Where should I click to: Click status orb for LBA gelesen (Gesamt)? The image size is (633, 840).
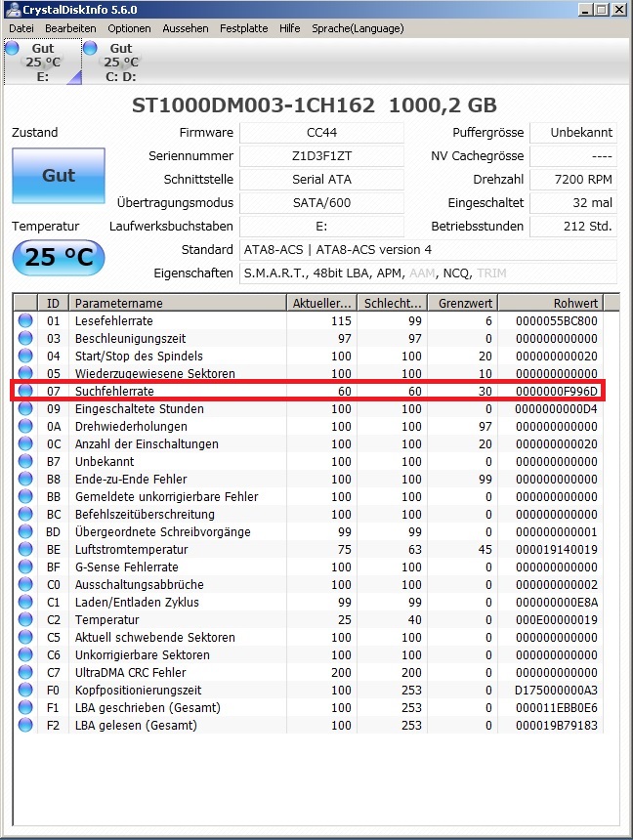[x=25, y=725]
